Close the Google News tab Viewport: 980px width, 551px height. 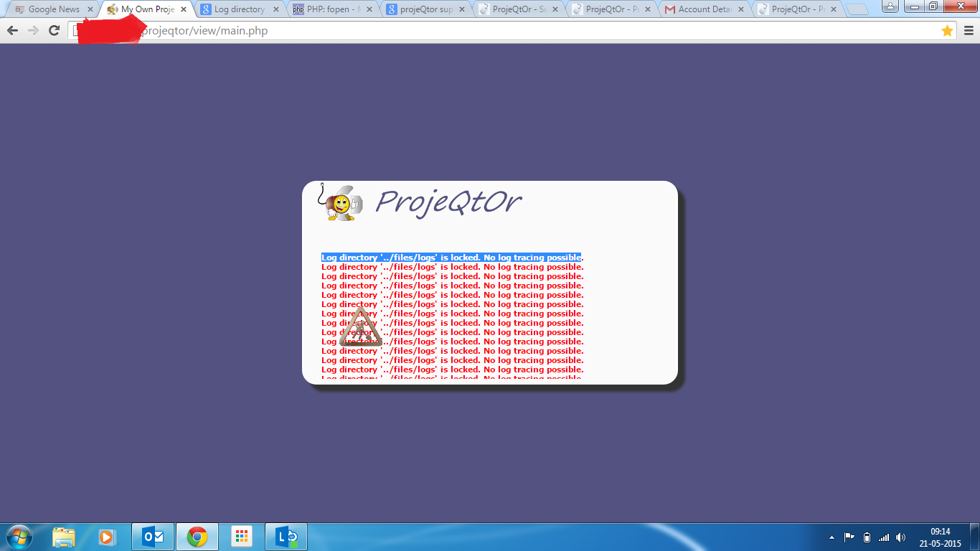[x=90, y=9]
